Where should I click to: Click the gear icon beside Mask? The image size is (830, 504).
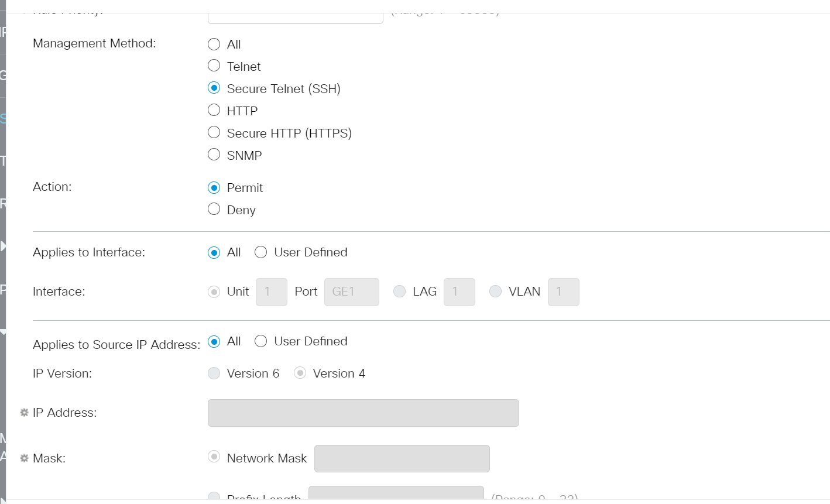23,458
